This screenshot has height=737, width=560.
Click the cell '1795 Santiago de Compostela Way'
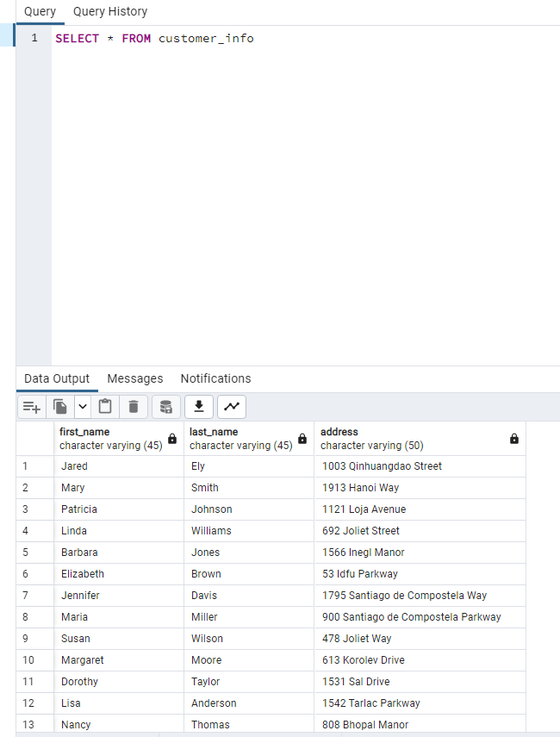point(420,596)
